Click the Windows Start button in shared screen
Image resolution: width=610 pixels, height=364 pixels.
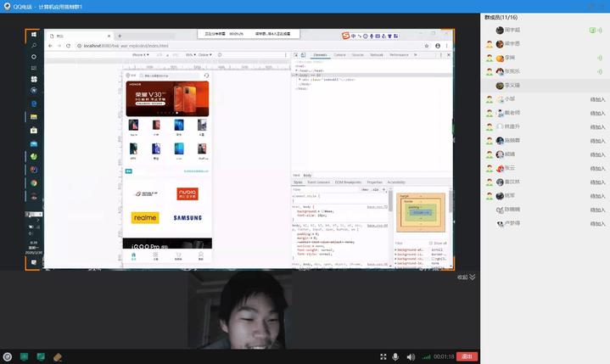click(34, 35)
